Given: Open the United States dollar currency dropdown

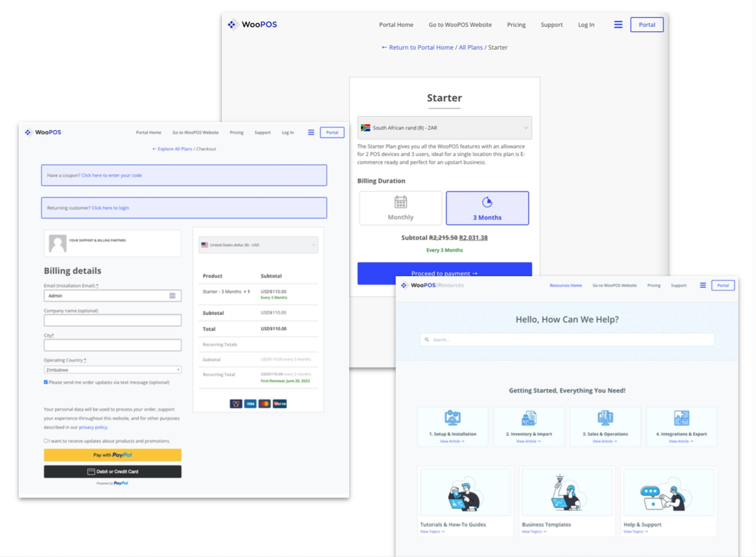Looking at the screenshot, I should point(258,245).
